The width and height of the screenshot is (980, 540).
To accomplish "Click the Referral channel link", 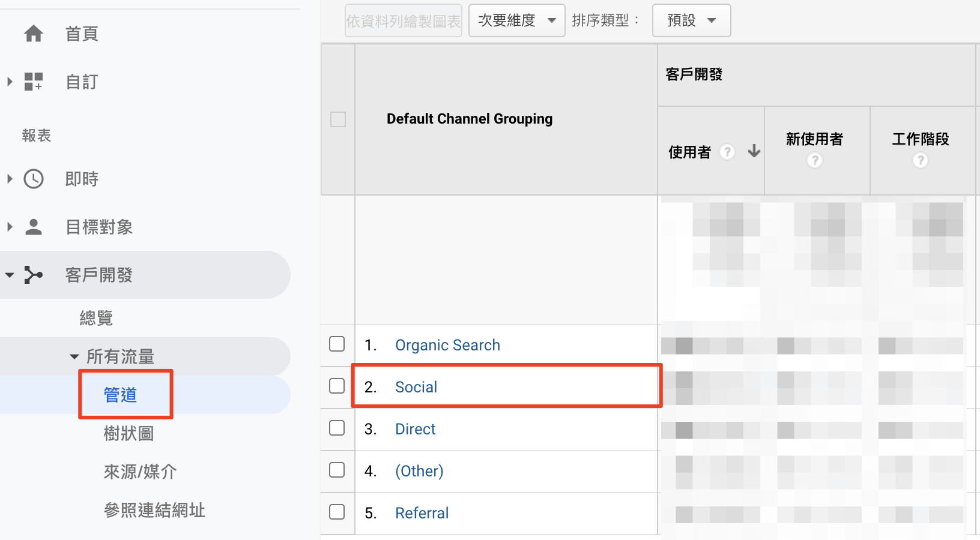I will click(x=422, y=513).
